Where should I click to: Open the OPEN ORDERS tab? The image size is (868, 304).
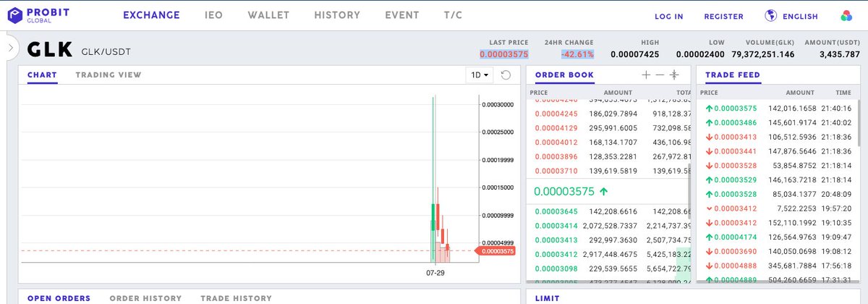(x=59, y=298)
